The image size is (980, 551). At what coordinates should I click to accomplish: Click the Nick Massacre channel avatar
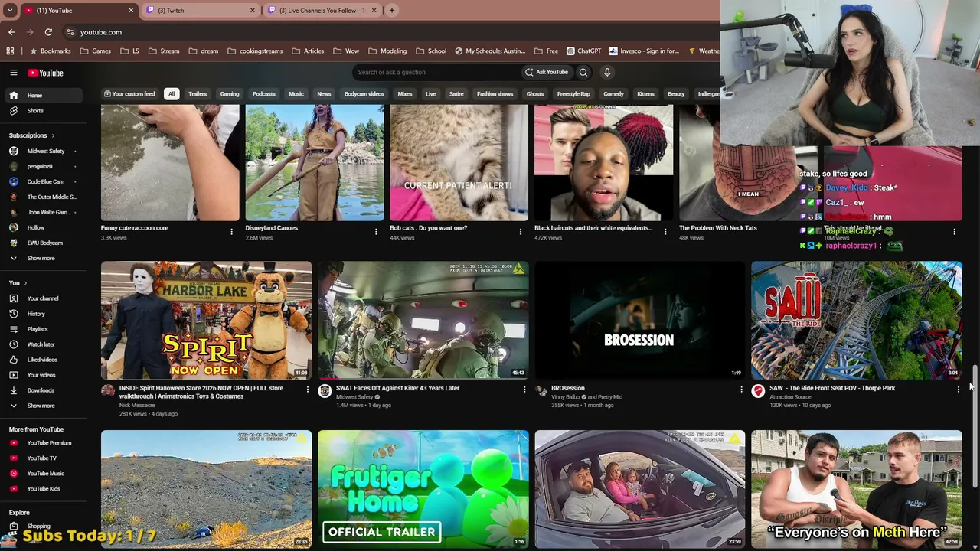click(x=108, y=391)
